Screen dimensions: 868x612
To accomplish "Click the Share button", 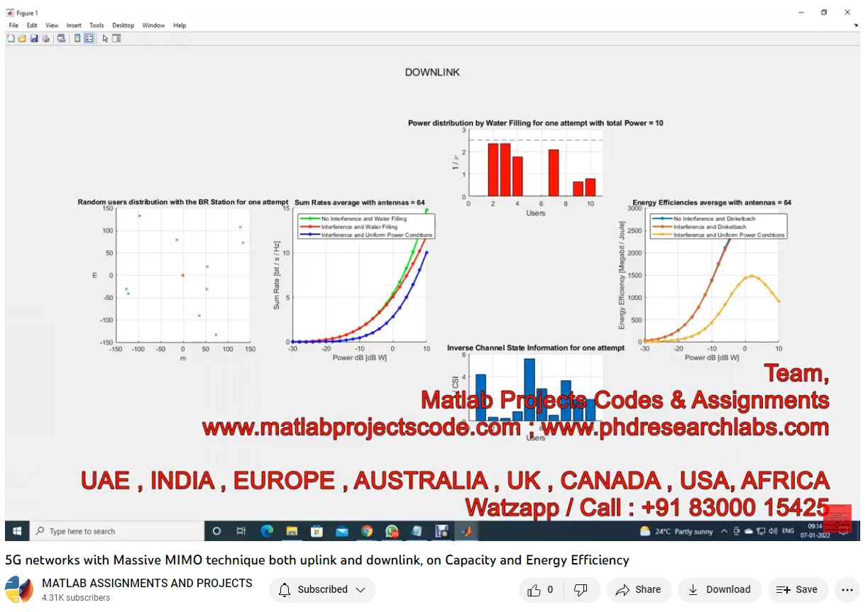I will point(638,589).
